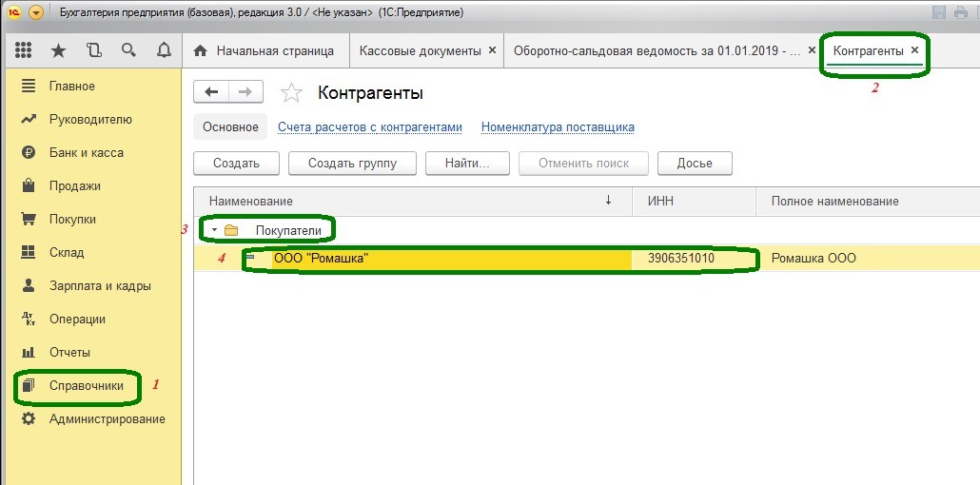This screenshot has height=485, width=980.
Task: Click the Банк и касса ruble icon
Action: click(x=29, y=152)
